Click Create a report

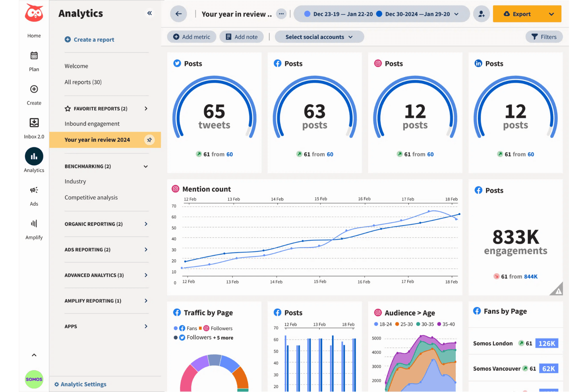[x=89, y=40]
